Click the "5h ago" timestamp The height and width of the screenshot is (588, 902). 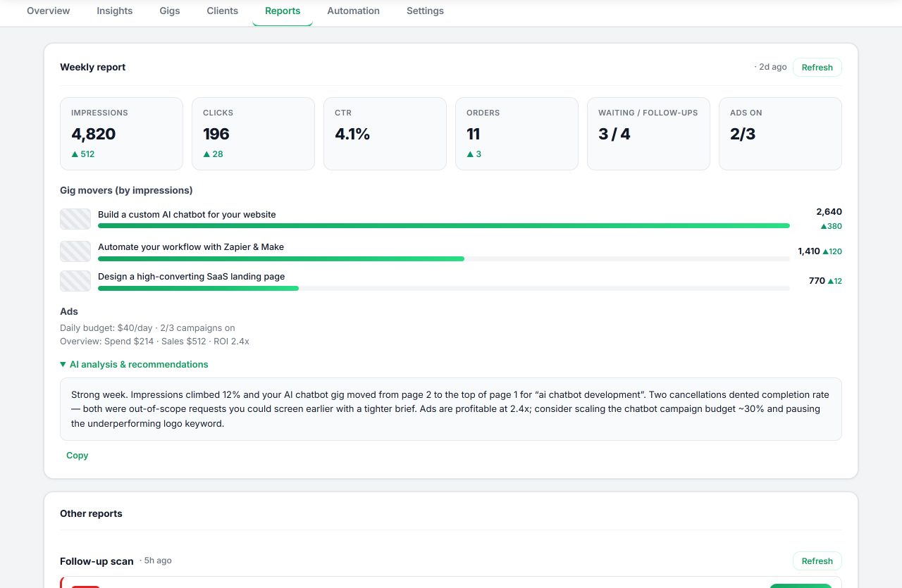click(x=156, y=561)
